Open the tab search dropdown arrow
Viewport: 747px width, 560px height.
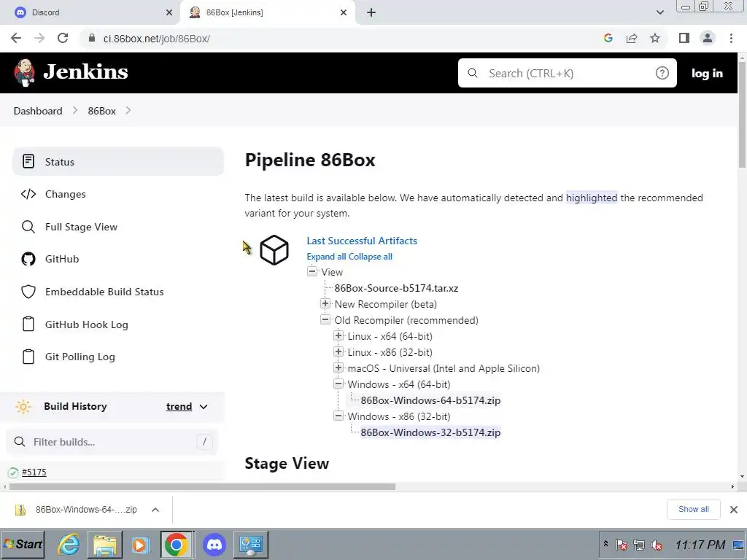tap(659, 12)
